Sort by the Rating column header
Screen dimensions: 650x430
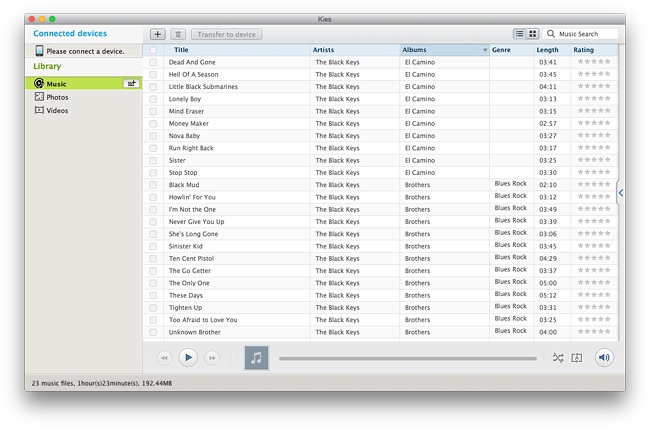(594, 50)
